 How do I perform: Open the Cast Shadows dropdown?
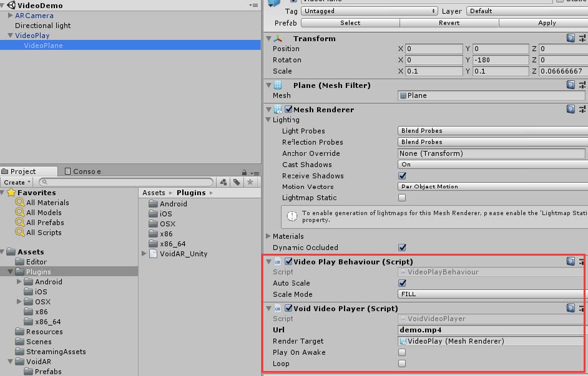[487, 164]
